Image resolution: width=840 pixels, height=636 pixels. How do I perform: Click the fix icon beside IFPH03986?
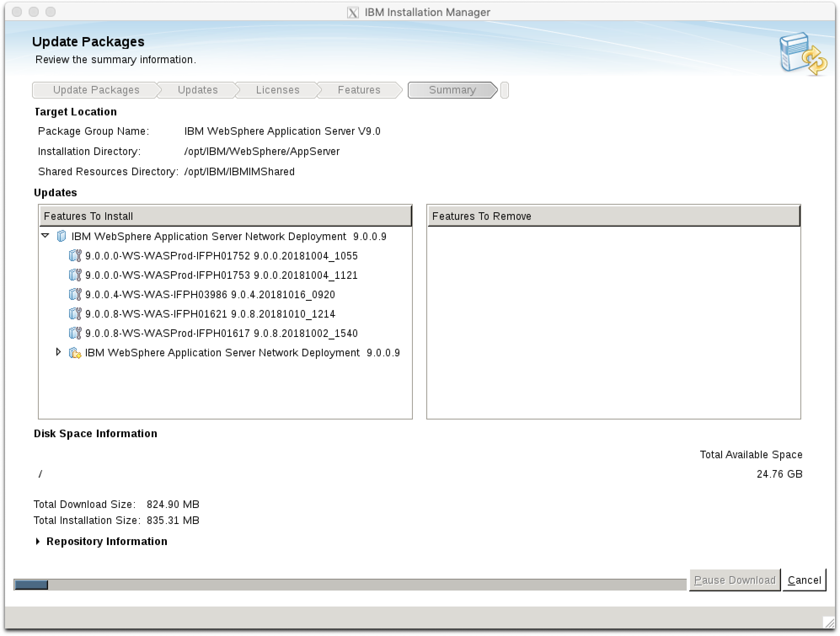click(x=75, y=294)
